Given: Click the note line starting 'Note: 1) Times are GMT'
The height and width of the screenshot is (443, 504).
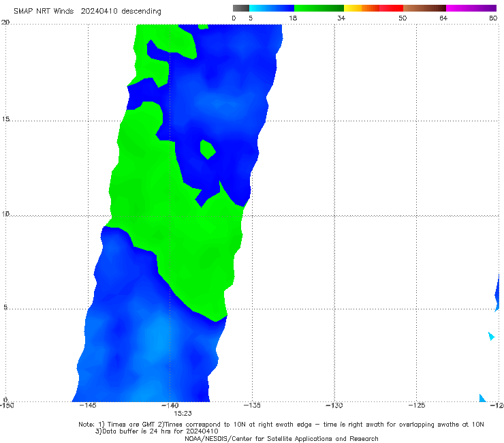Looking at the screenshot, I should point(281,425).
